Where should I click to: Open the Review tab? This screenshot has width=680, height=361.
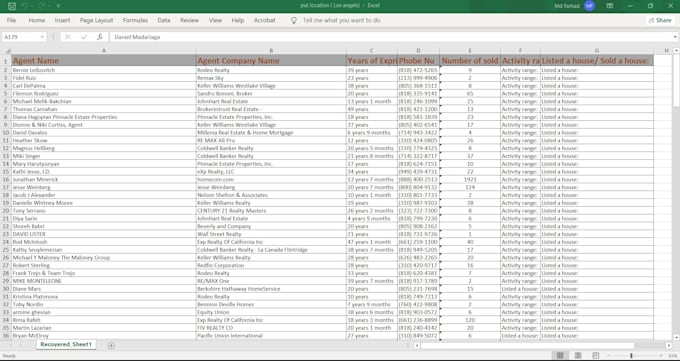pos(190,20)
